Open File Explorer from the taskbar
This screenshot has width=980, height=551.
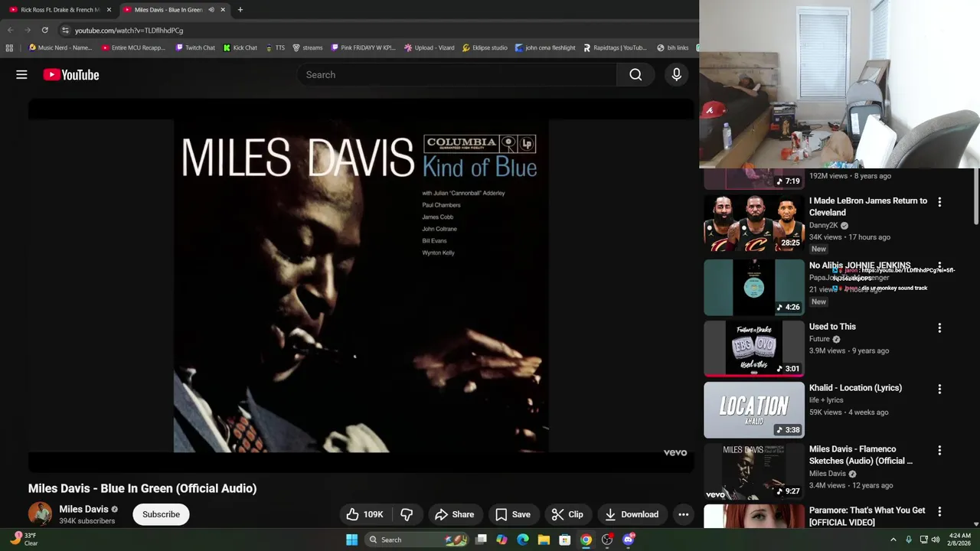tap(544, 540)
